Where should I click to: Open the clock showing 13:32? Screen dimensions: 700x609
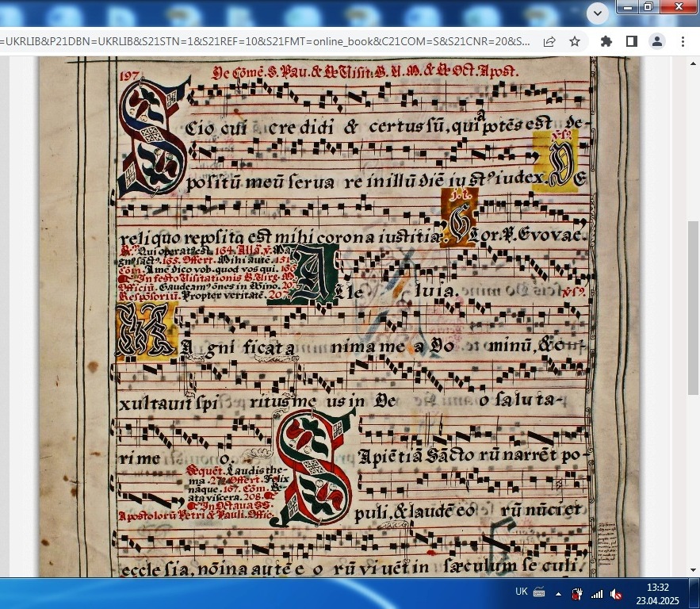click(657, 592)
